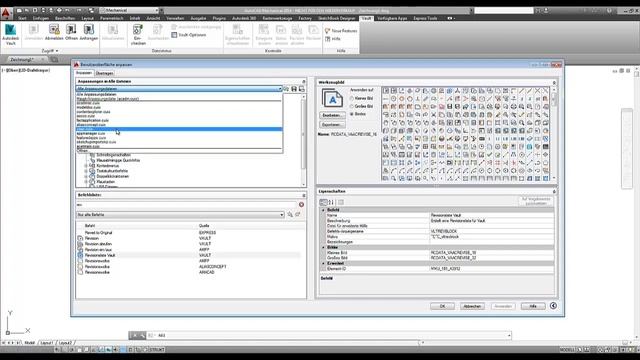
Task: Collapse the Befehl section in Eigenschaften
Action: [x=323, y=210]
